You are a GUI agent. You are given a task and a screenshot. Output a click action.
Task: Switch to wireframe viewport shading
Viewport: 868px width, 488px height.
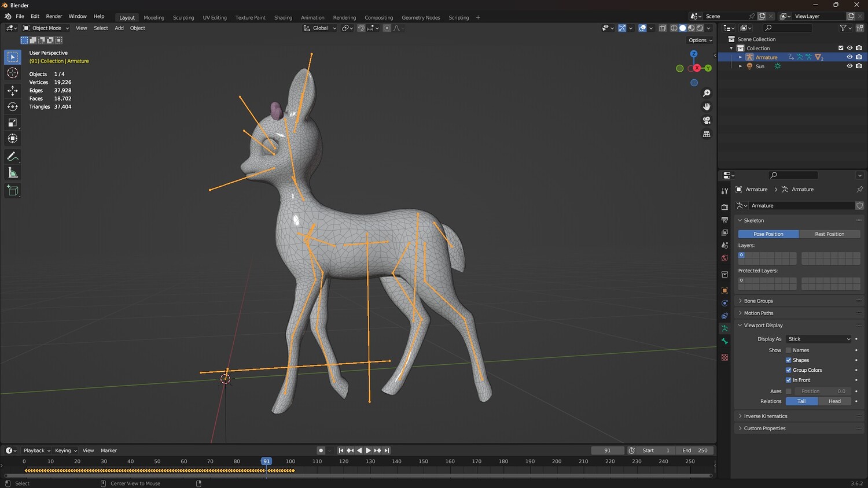point(674,28)
